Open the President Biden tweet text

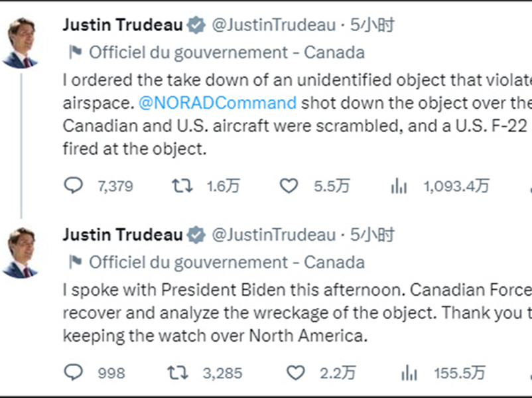297,313
